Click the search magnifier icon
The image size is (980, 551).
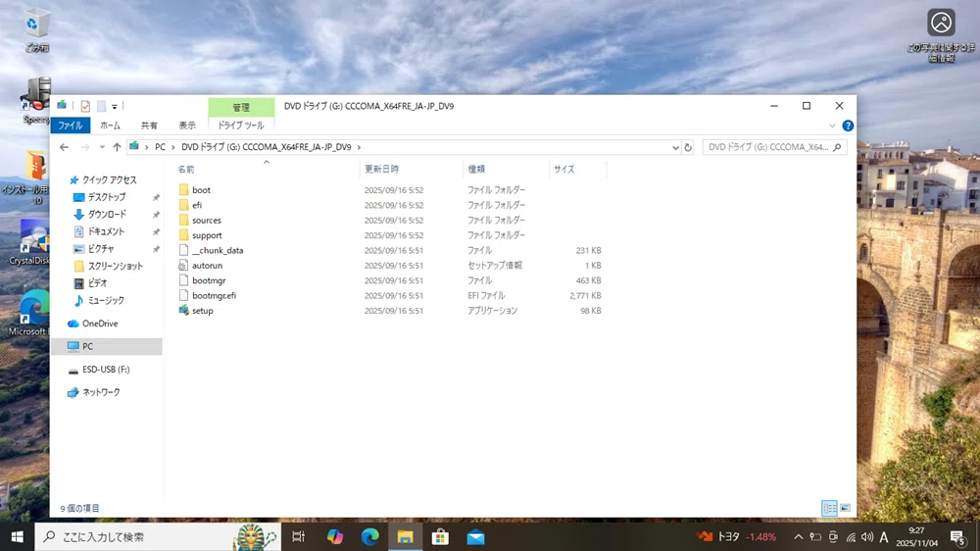click(838, 147)
